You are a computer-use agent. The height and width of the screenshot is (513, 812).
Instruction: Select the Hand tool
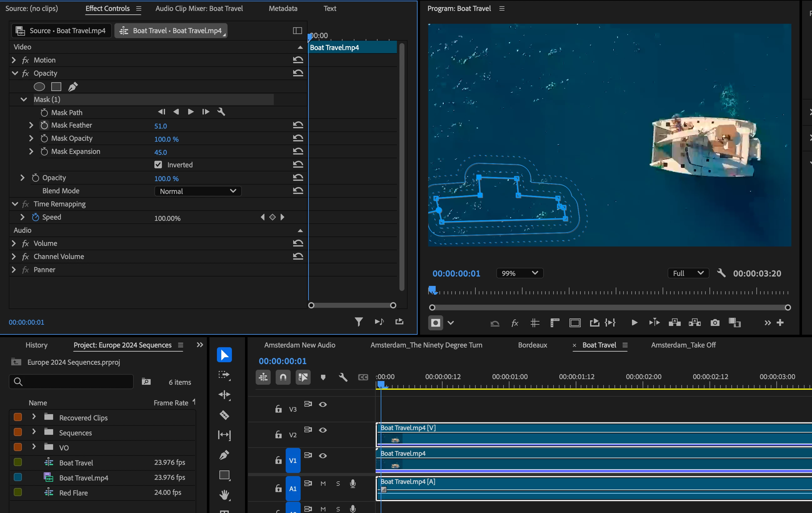click(224, 495)
